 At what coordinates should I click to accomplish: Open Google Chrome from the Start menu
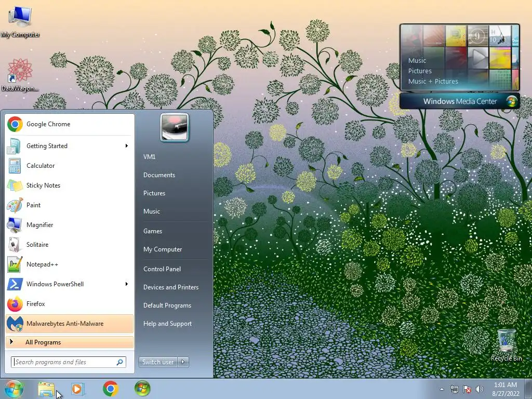(x=70, y=124)
